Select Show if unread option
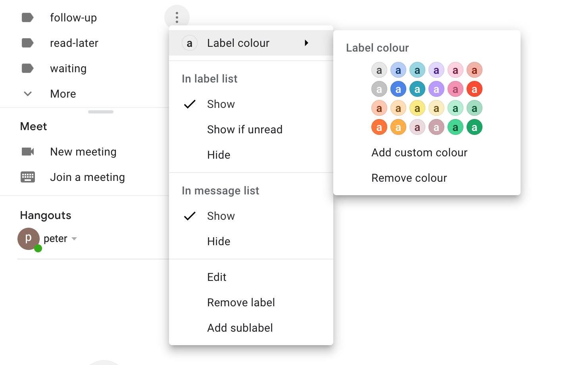 [x=245, y=129]
